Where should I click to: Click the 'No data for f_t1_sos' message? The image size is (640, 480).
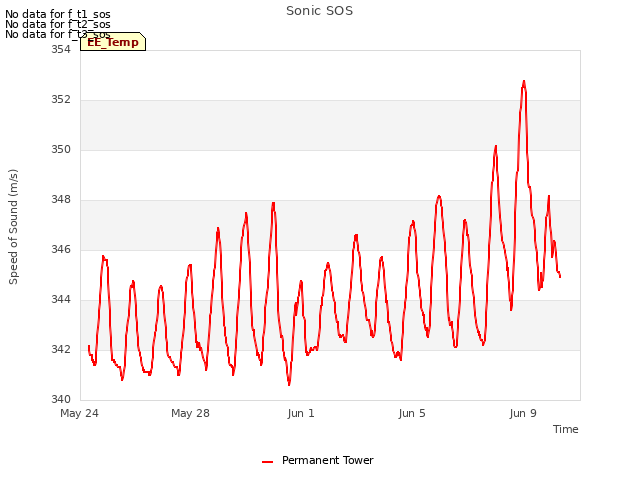tap(58, 14)
